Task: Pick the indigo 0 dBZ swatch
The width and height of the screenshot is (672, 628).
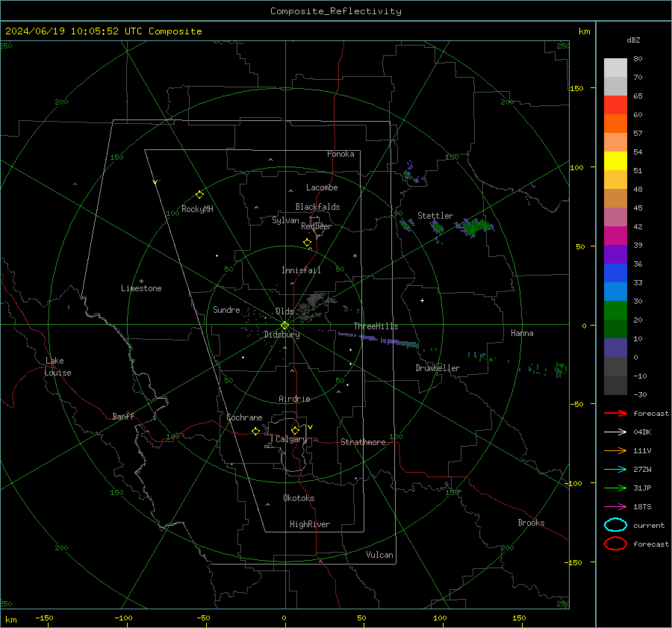Action: (x=615, y=347)
